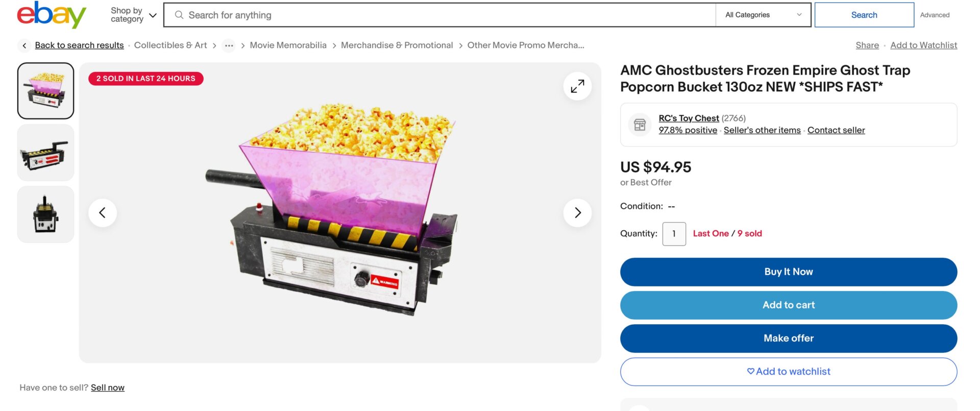Toggle the heart in Add to watchlist
The width and height of the screenshot is (980, 411).
[750, 372]
